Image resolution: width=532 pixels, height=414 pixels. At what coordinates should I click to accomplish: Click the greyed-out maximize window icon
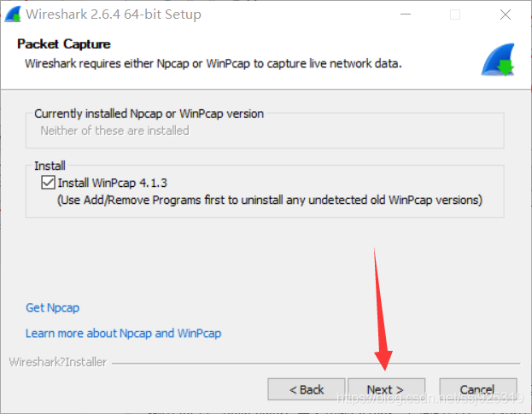pyautogui.click(x=455, y=15)
